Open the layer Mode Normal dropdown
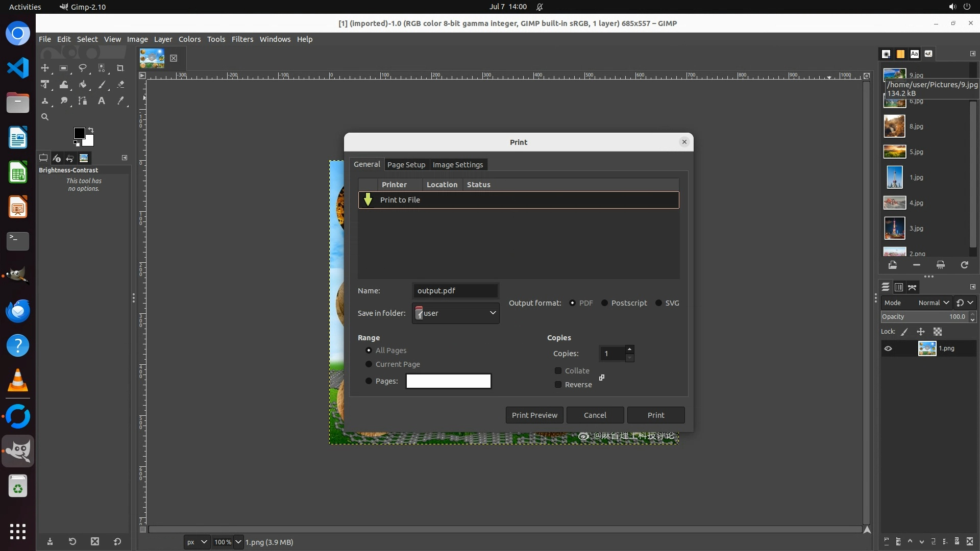Screen dimensions: 980x551 pos(933,303)
